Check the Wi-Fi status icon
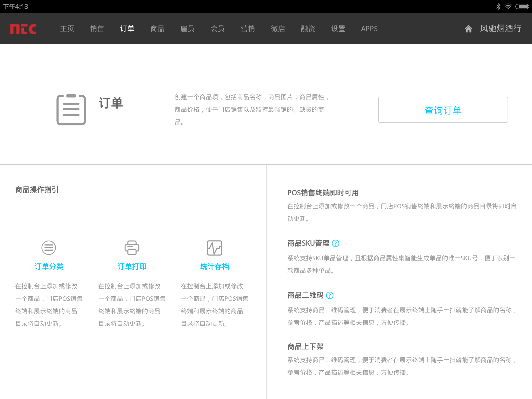 [x=508, y=6]
